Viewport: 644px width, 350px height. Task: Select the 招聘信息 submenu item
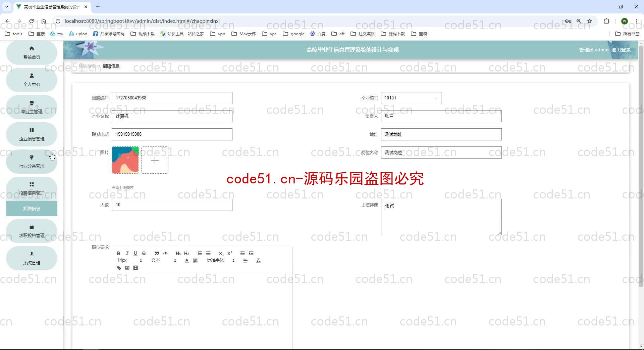[x=32, y=209]
